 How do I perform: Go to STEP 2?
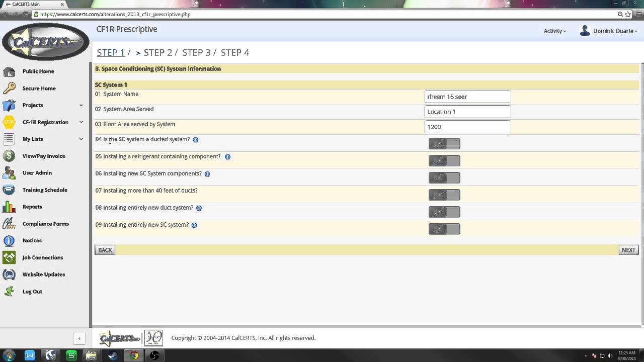(157, 52)
